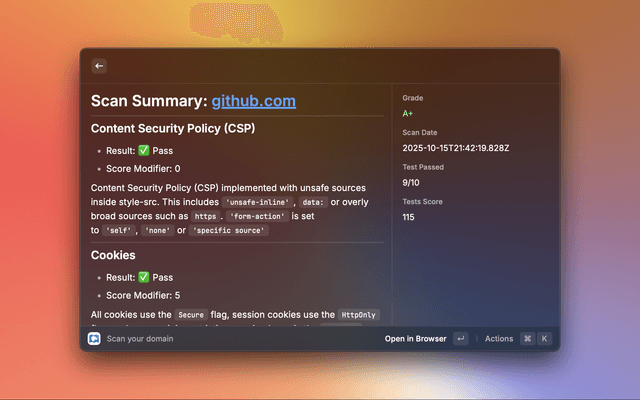Click the 9/10 test passed value

tap(411, 183)
